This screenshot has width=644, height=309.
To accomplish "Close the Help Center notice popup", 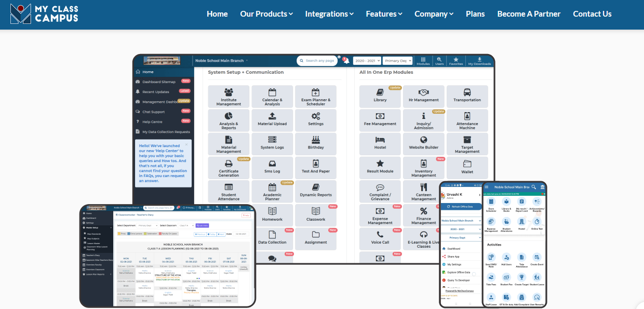I will [x=186, y=145].
